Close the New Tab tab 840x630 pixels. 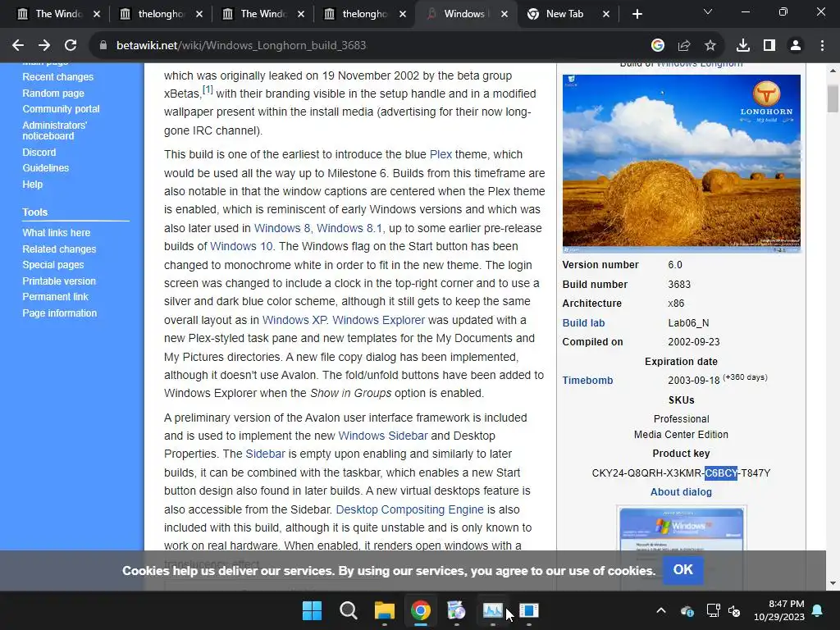point(606,14)
